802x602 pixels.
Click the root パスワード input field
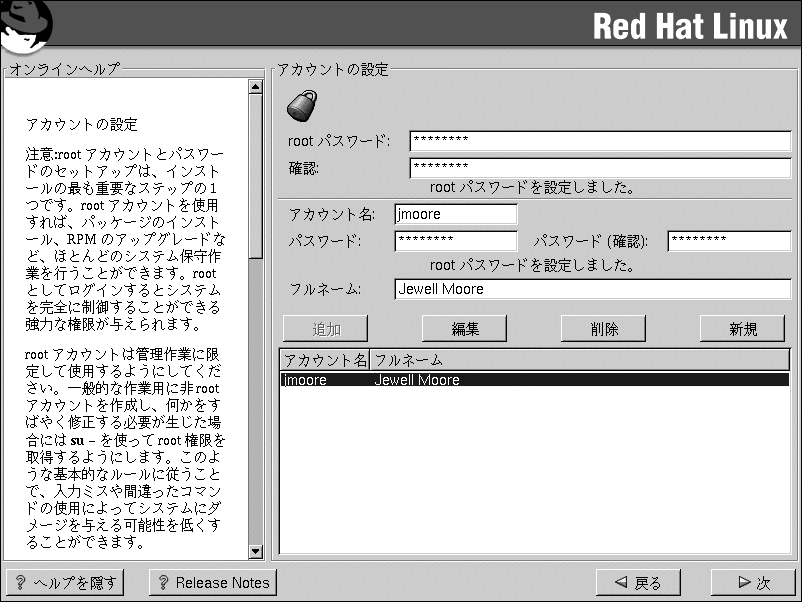click(x=600, y=141)
